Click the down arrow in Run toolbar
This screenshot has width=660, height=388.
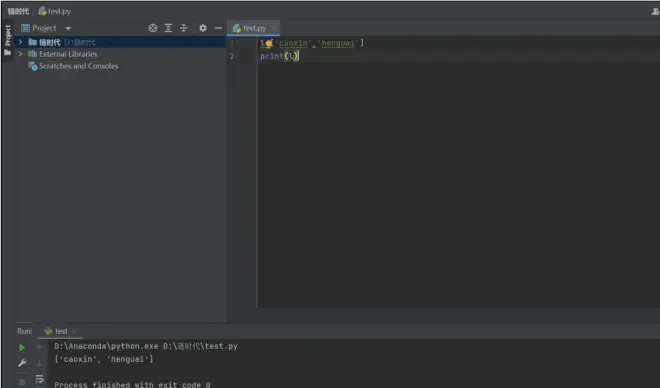click(39, 363)
